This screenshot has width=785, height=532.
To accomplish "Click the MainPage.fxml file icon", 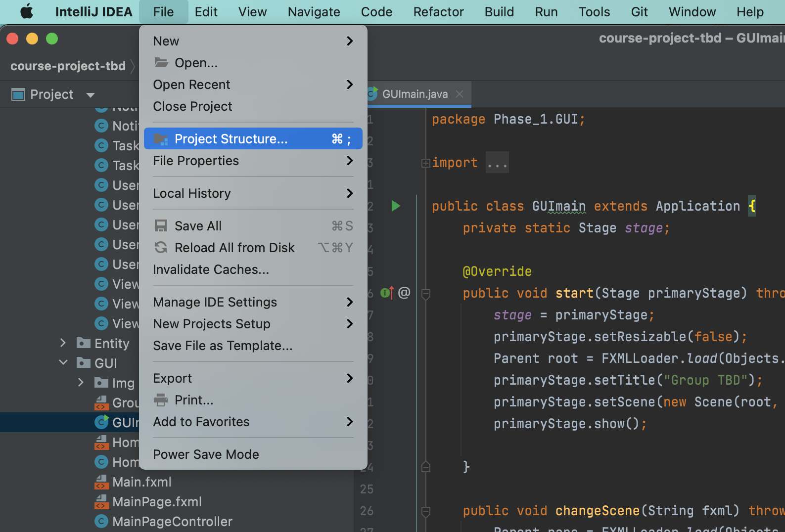I will click(x=101, y=501).
